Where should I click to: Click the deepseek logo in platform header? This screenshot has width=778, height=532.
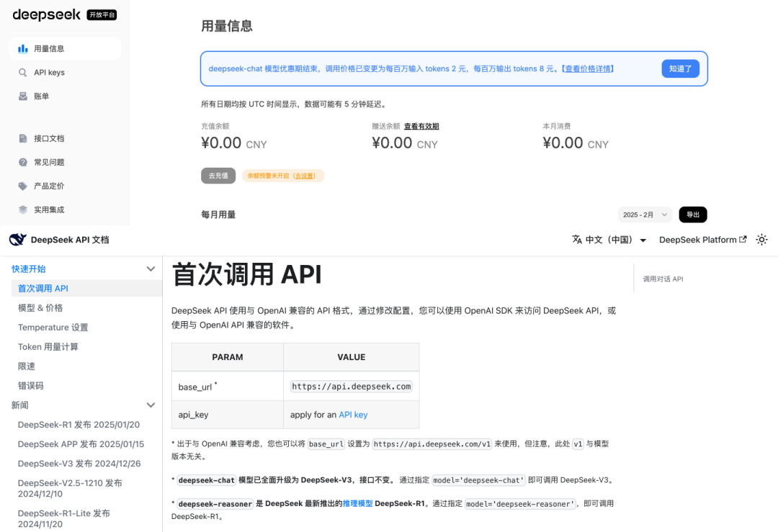[46, 15]
